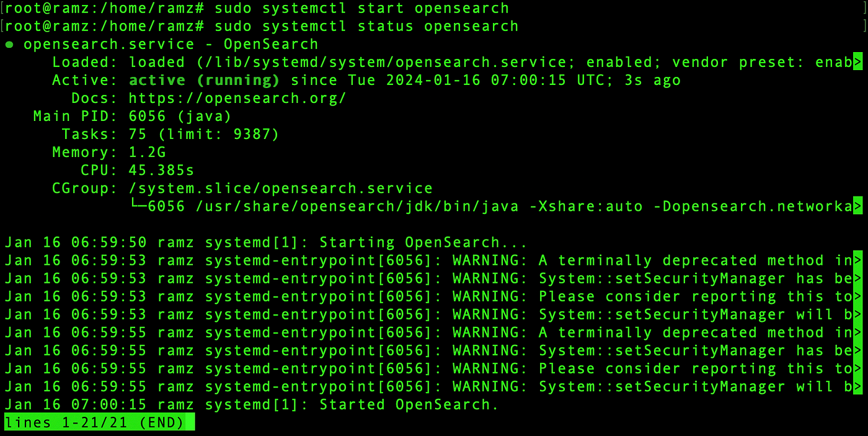Click the 06:59:53 'System::setSecurityManager will' warning
The height and width of the screenshot is (436, 868).
coord(652,314)
